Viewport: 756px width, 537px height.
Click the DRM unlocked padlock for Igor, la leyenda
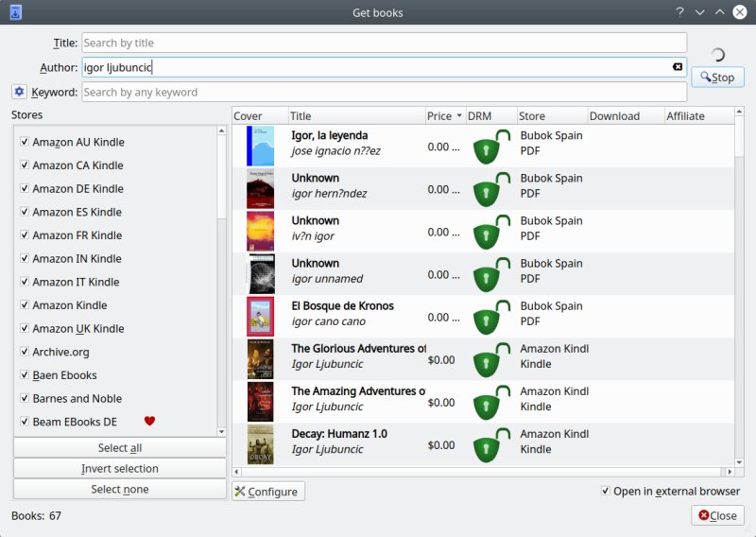[488, 147]
